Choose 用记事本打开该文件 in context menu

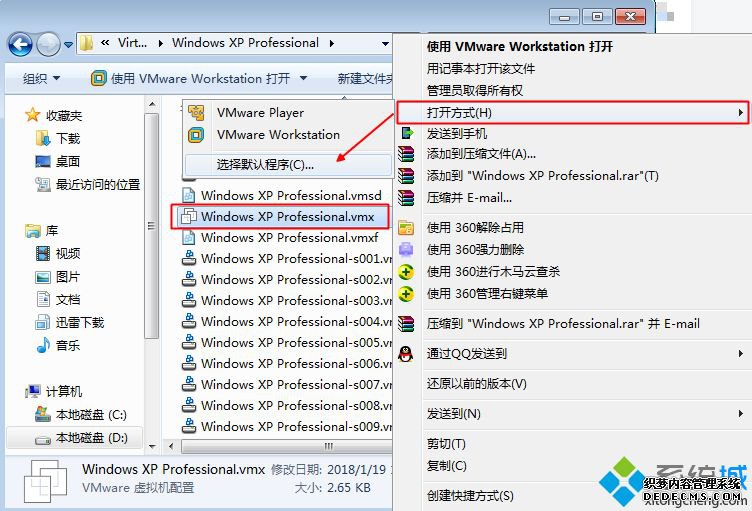pos(572,69)
